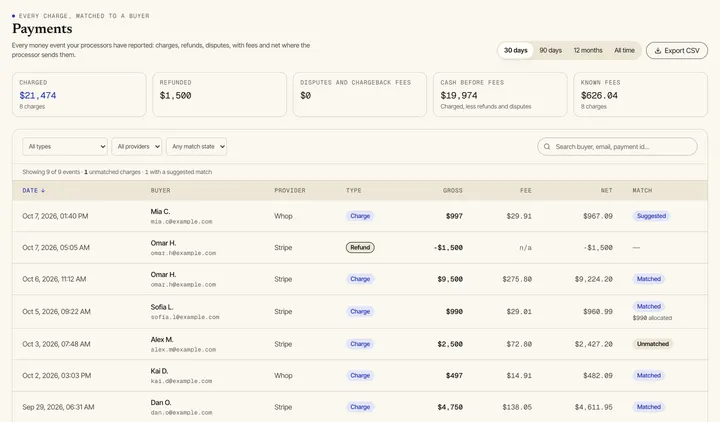Switch to the 90 days range
This screenshot has width=720, height=422.
pos(551,51)
